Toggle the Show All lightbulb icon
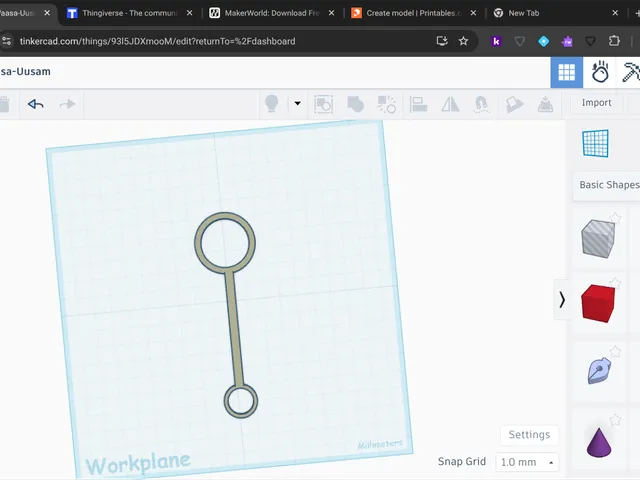640x480 pixels. 271,104
